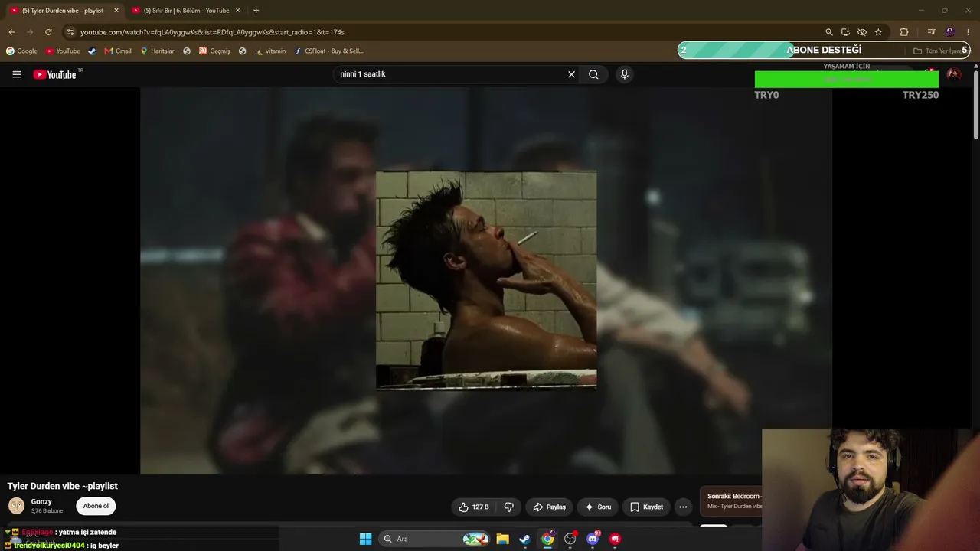Viewport: 980px width, 551px height.
Task: Open File Explorer from the taskbar
Action: coord(502,539)
